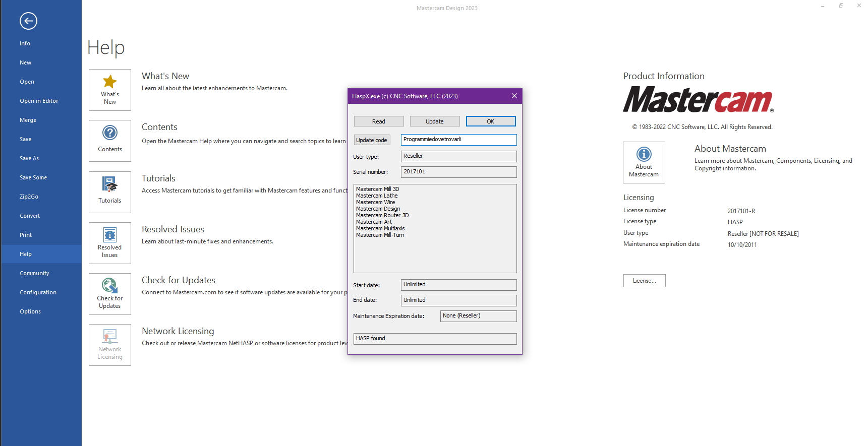Select Mastercam Multiaxis in the list
Screen dimensions: 868x446
pyautogui.click(x=380, y=228)
